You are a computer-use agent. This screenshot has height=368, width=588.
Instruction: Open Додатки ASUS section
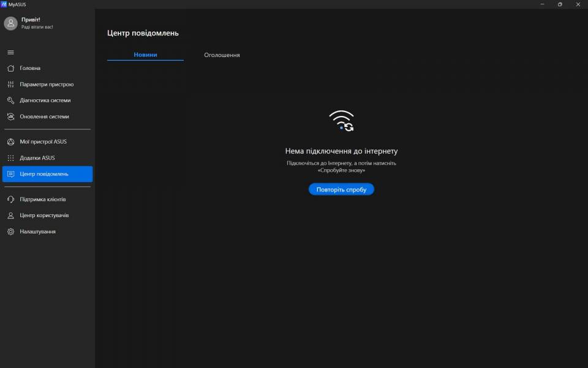47,158
